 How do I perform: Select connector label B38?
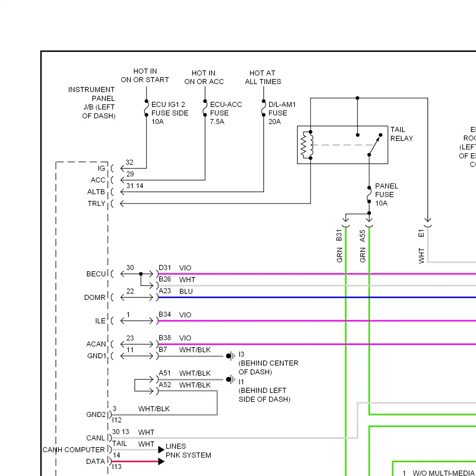(165, 338)
